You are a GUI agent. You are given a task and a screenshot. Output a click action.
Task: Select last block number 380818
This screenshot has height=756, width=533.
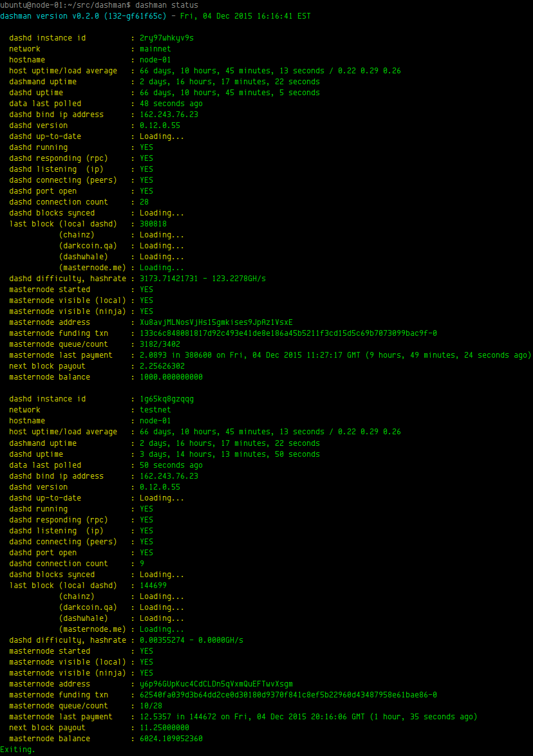coord(153,224)
